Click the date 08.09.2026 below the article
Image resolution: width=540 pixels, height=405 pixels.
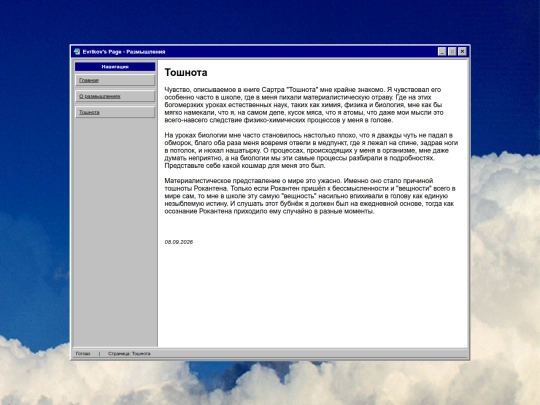(179, 242)
